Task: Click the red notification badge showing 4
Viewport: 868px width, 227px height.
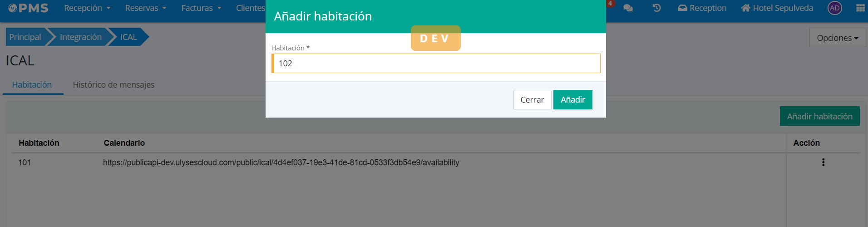Action: click(610, 3)
